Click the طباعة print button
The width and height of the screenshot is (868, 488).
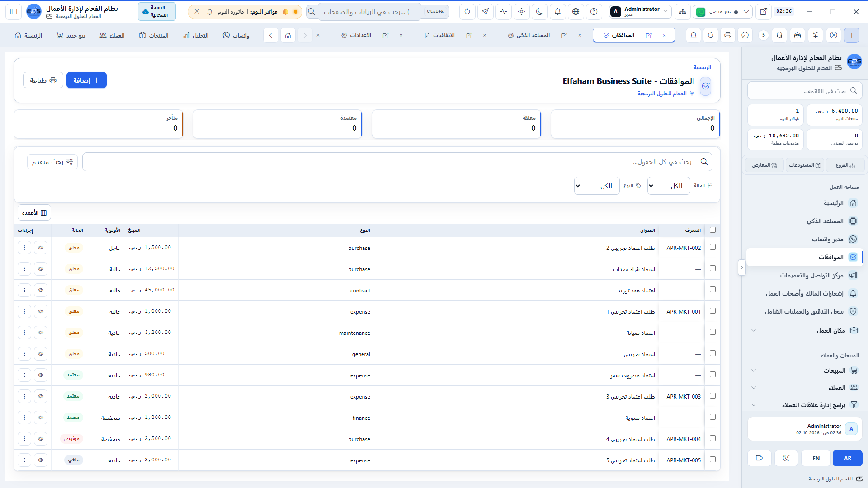(x=43, y=80)
